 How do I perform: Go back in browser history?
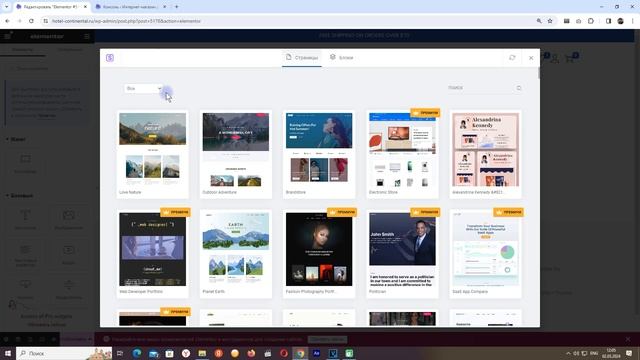click(x=7, y=21)
